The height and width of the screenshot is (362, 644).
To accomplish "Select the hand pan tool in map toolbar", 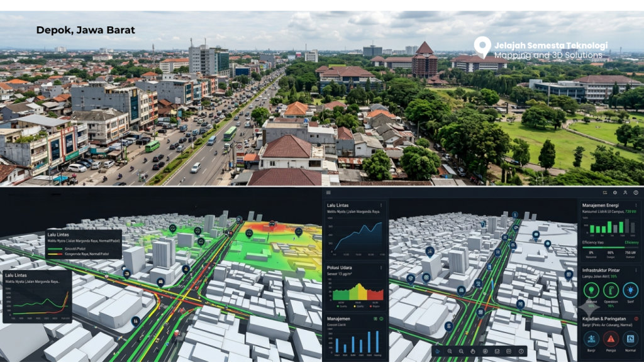I will (x=473, y=351).
